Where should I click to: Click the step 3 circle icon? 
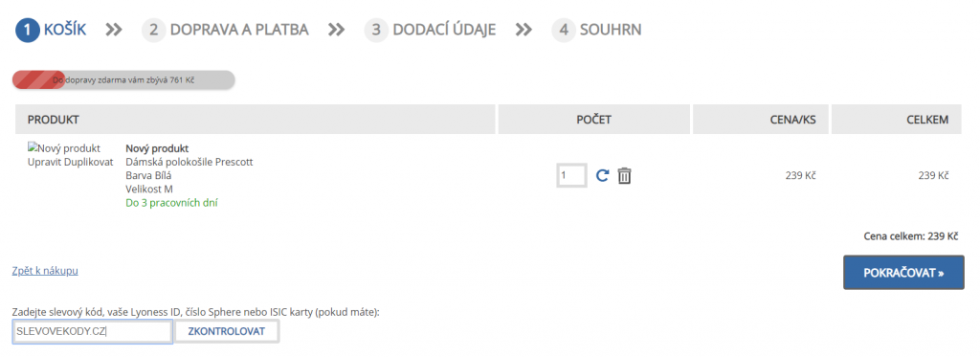[376, 30]
